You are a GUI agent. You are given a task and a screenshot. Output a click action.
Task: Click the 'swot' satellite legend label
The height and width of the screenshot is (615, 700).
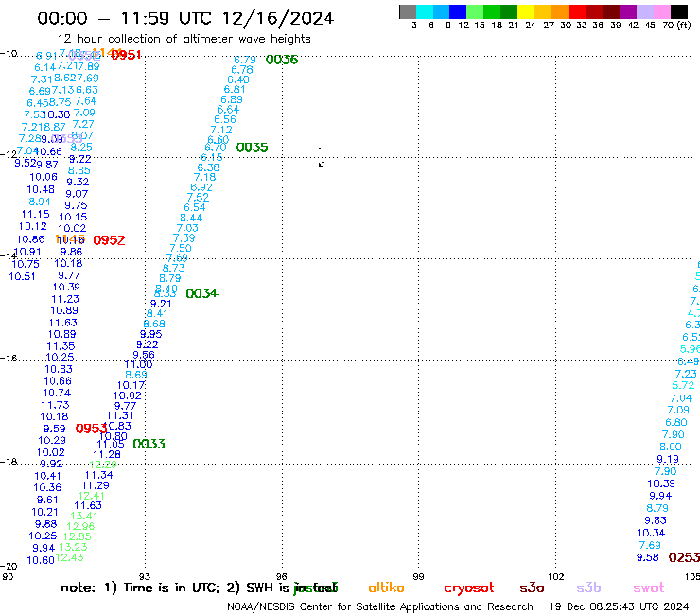pyautogui.click(x=649, y=588)
